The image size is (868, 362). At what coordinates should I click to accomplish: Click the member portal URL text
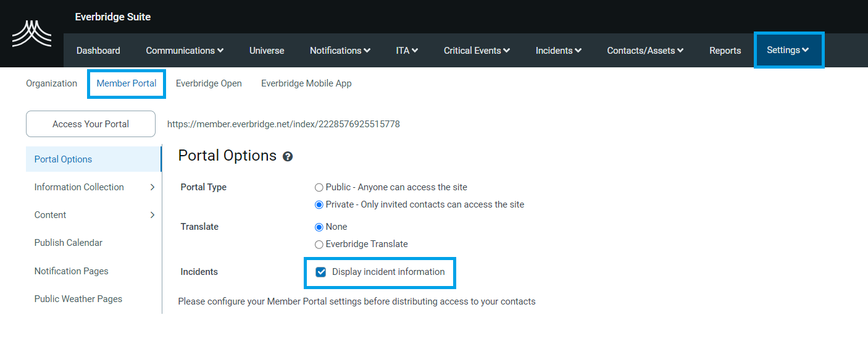(x=283, y=124)
